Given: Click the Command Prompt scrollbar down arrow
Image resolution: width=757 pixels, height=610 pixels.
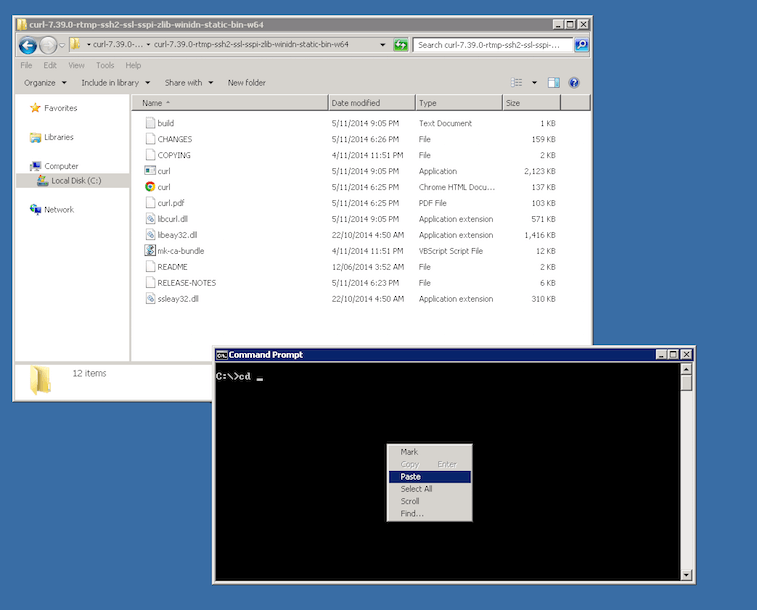Looking at the screenshot, I should pyautogui.click(x=686, y=575).
